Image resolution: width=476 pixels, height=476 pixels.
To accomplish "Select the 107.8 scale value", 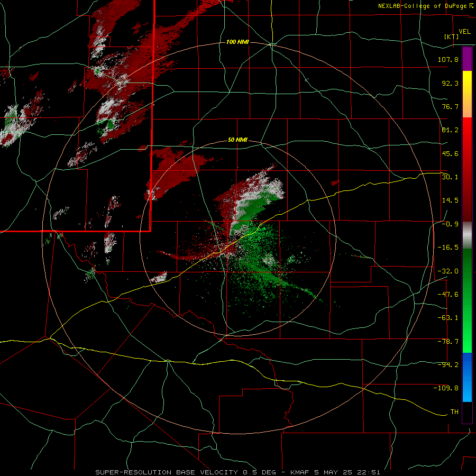I will (448, 59).
